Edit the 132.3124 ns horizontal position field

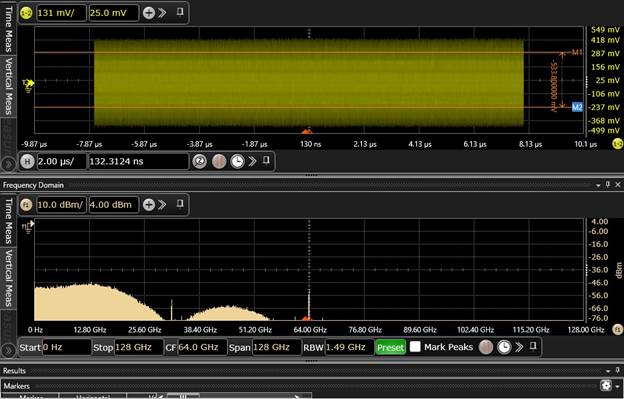click(138, 162)
